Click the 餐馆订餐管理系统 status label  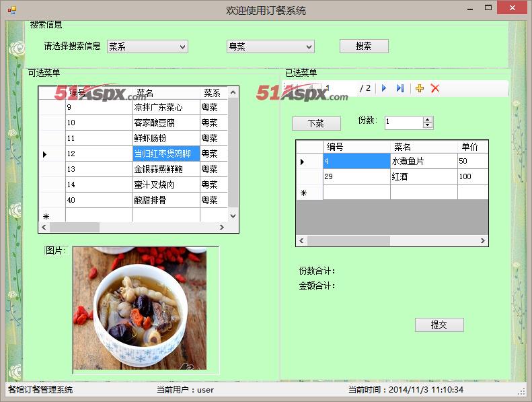(40, 390)
